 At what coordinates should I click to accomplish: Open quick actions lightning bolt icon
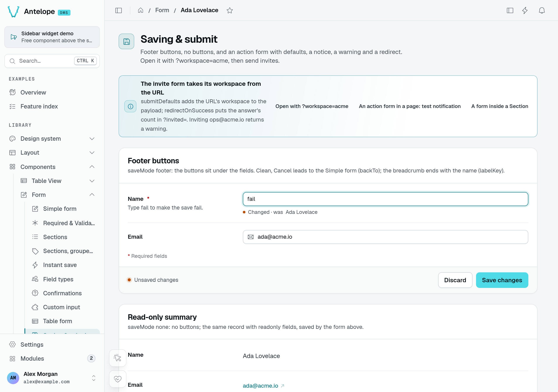point(525,10)
